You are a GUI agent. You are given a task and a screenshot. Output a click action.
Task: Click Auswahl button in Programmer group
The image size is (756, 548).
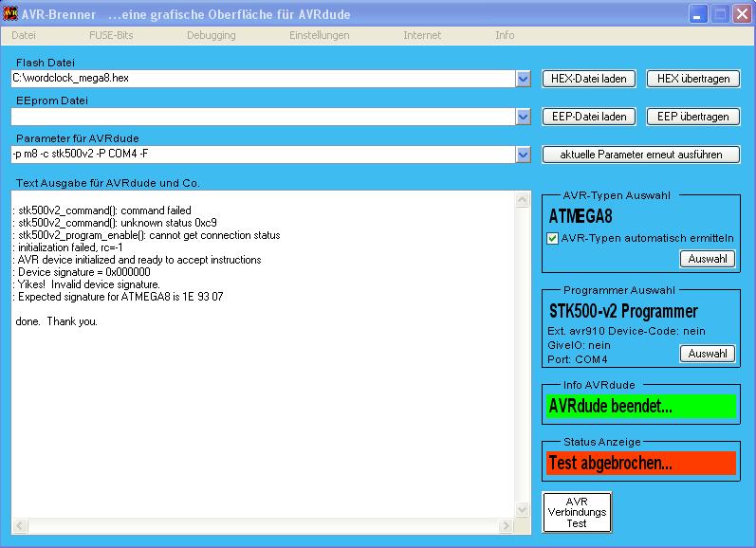pos(708,354)
